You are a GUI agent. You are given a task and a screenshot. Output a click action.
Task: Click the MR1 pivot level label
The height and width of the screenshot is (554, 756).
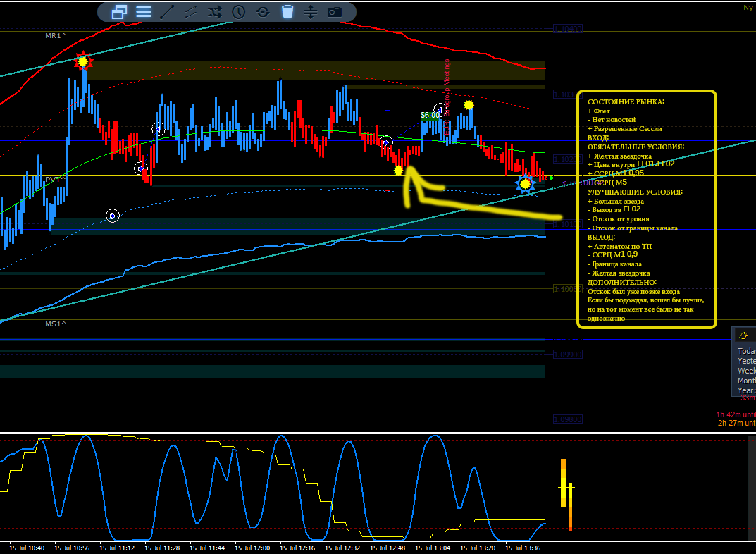coord(56,36)
